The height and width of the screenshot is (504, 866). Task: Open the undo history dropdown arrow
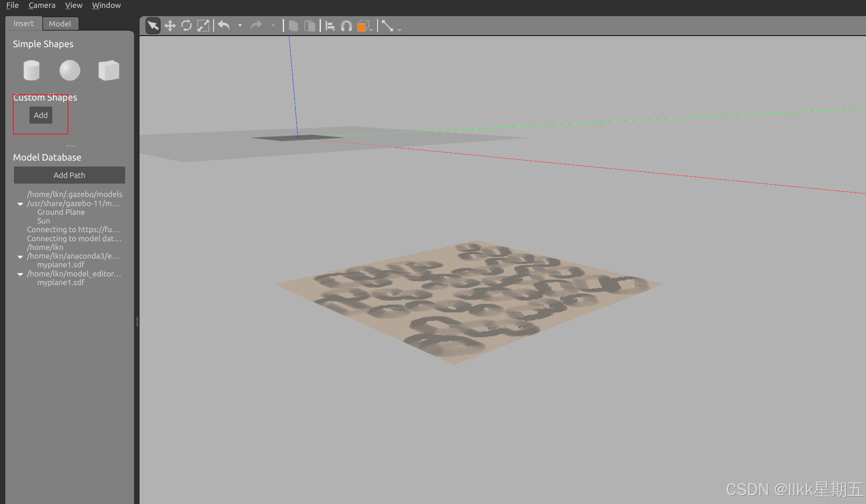tap(240, 26)
